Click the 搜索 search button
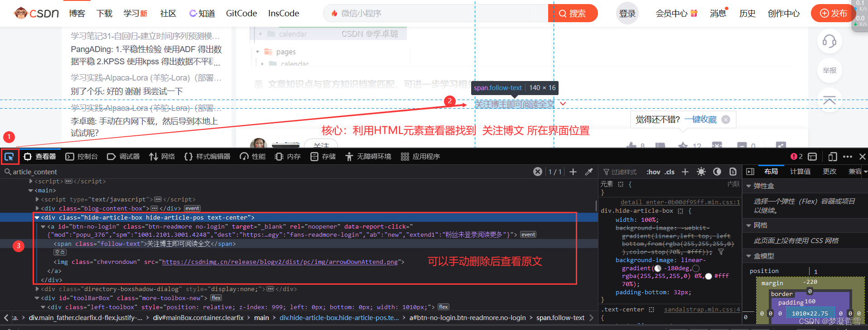Screen dimensions: 868x330 click(x=573, y=14)
